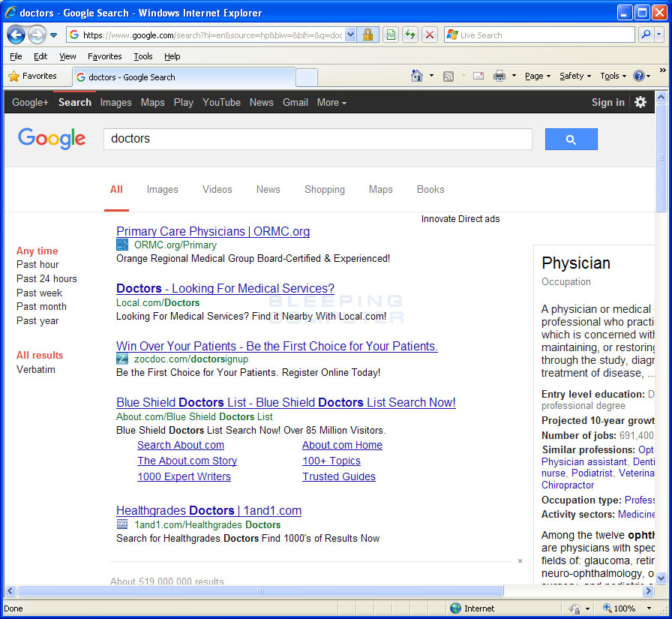
Task: Open the Page dropdown menu
Action: click(x=537, y=76)
